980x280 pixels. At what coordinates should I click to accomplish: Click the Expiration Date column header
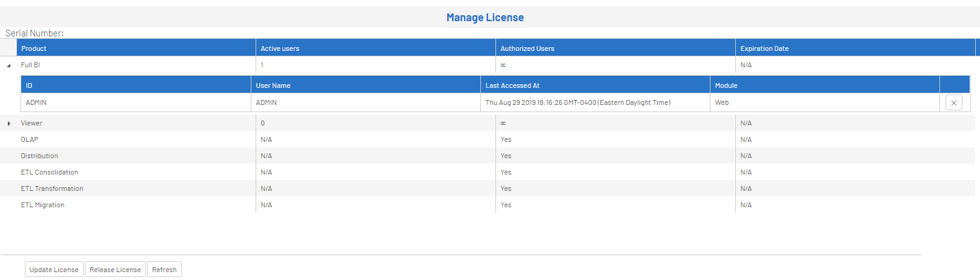[764, 48]
